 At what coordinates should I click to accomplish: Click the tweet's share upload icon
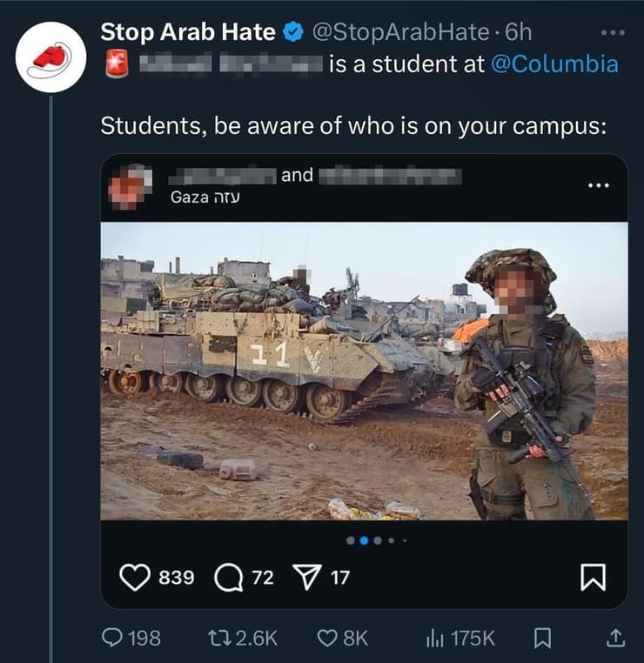[614, 639]
